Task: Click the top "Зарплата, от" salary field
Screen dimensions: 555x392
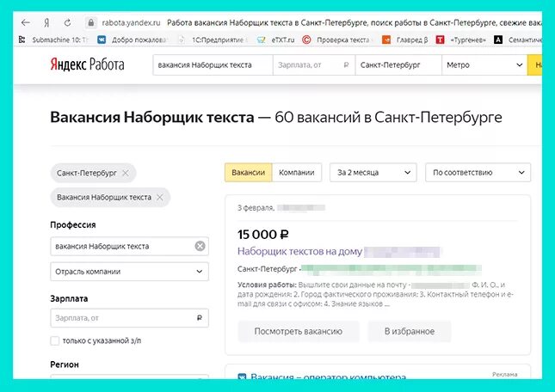Action: 313,65
